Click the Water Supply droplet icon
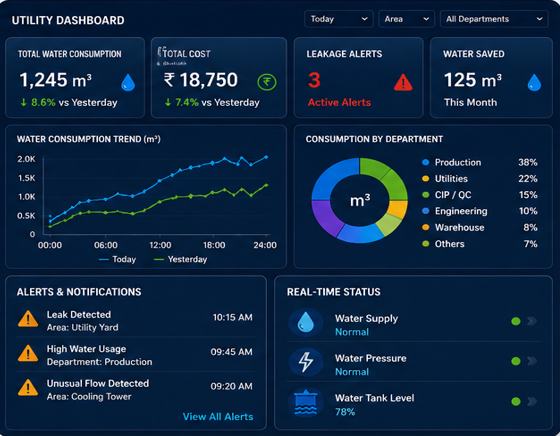Image resolution: width=560 pixels, height=436 pixels. pyautogui.click(x=306, y=322)
